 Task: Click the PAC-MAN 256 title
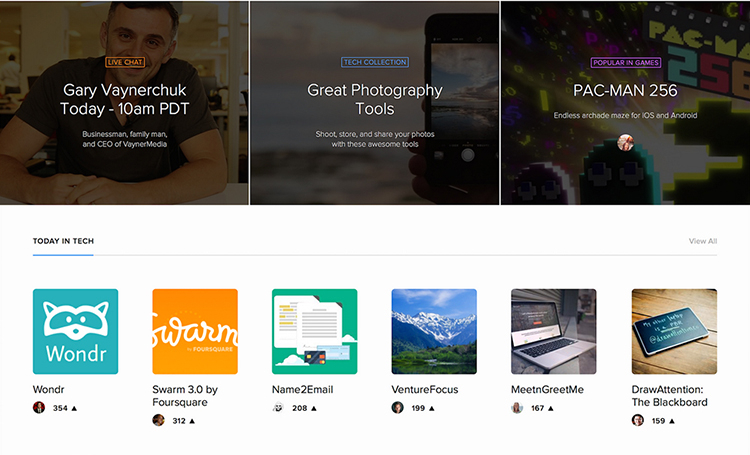(625, 91)
